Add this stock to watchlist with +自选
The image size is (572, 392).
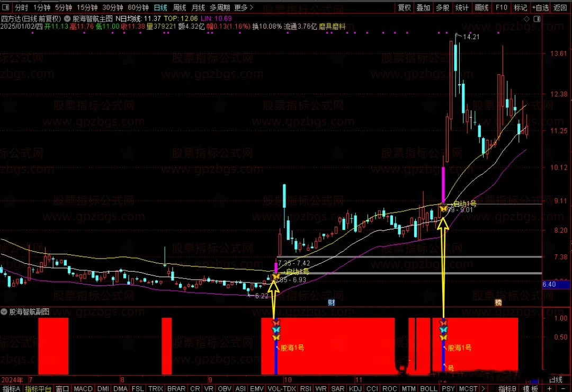coord(540,7)
